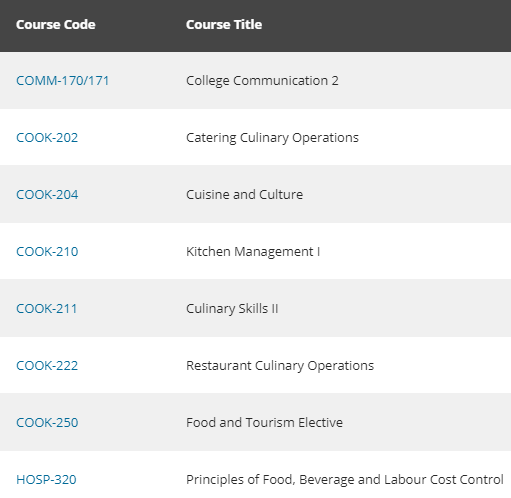Image resolution: width=511 pixels, height=498 pixels.
Task: Select the Culinary Skills II title
Action: click(232, 309)
